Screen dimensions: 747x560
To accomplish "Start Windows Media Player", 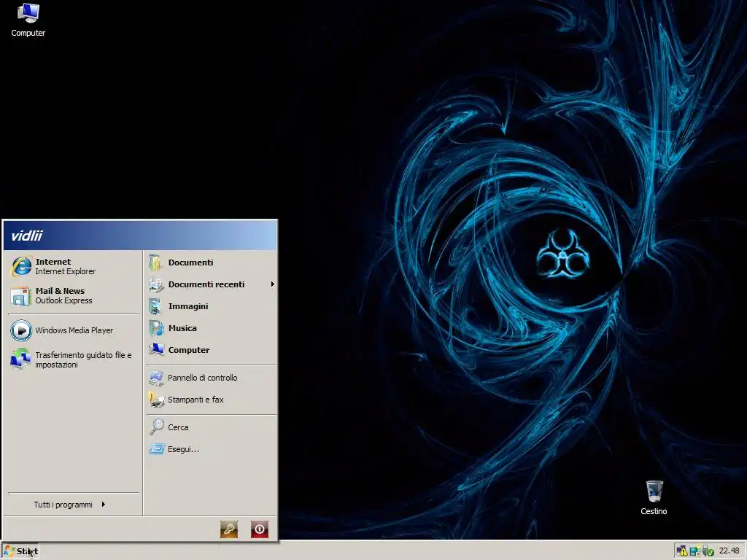I will pos(73,330).
